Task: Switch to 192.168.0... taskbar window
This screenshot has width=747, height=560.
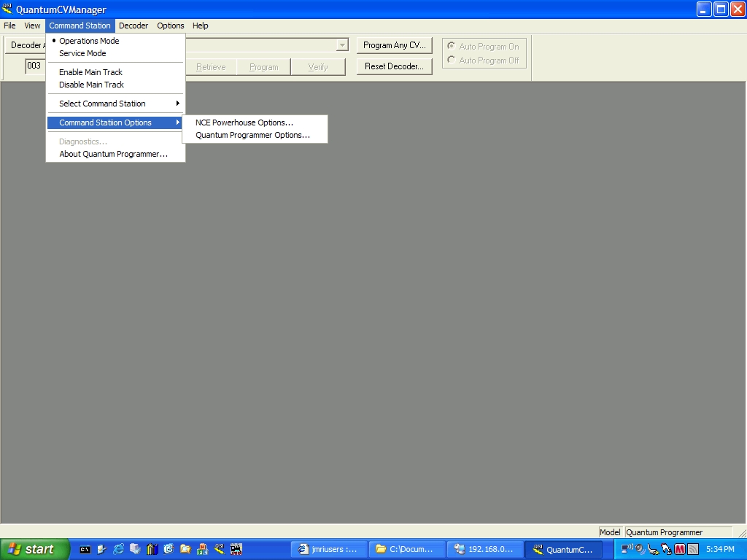Action: tap(485, 550)
